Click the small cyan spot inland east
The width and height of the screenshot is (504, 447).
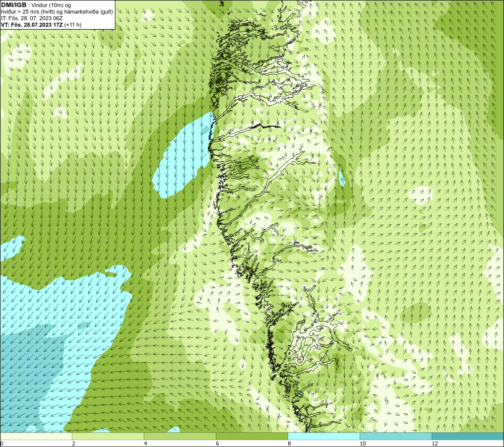pos(342,178)
